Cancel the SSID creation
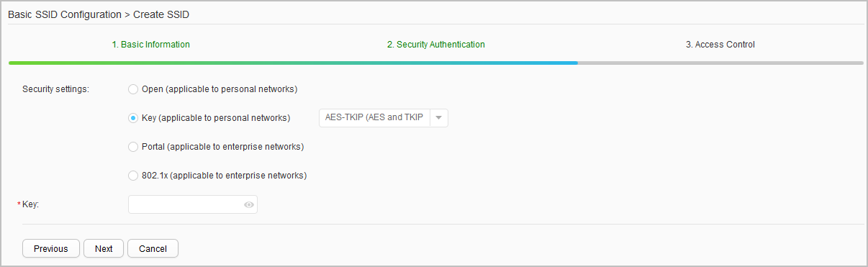The width and height of the screenshot is (868, 267). 153,248
